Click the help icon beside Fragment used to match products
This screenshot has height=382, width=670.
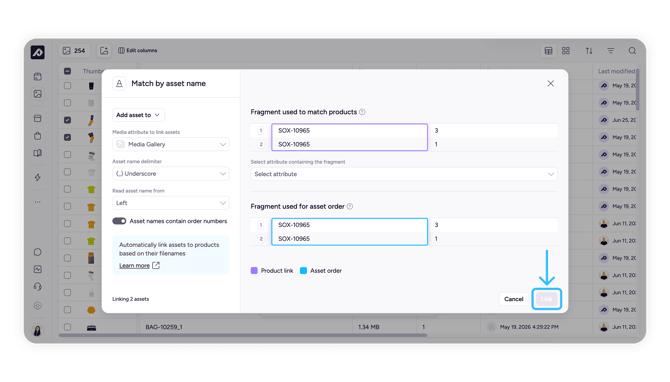tap(362, 112)
